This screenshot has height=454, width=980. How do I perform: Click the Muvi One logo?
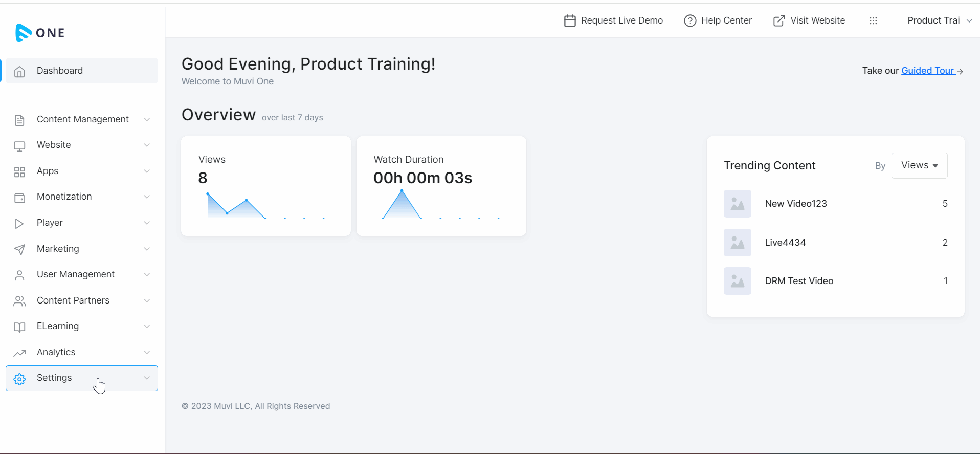click(40, 33)
